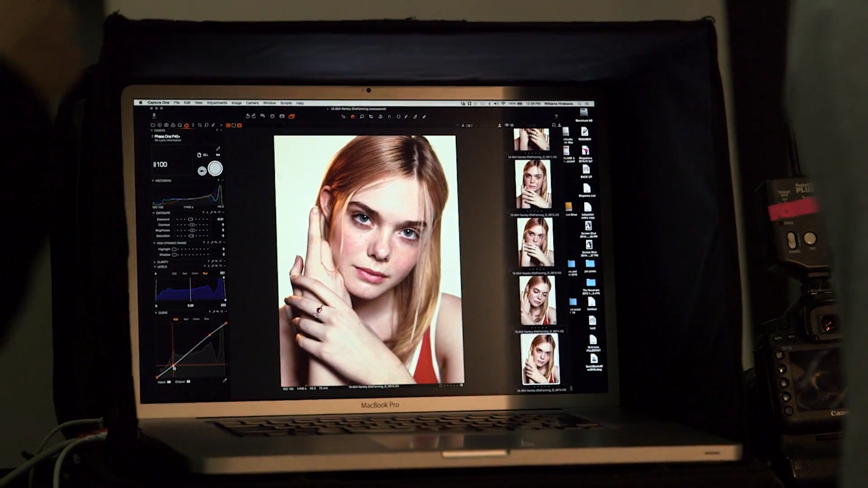Select the RGB channel in Curve

(x=175, y=319)
